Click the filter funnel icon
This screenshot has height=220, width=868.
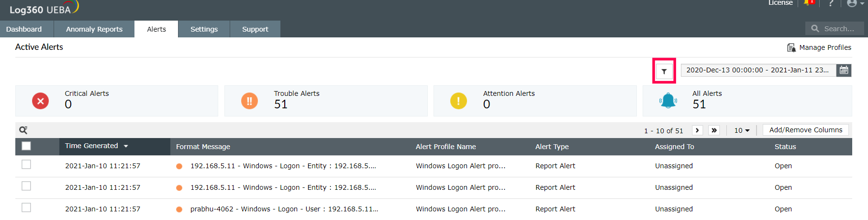click(x=664, y=71)
